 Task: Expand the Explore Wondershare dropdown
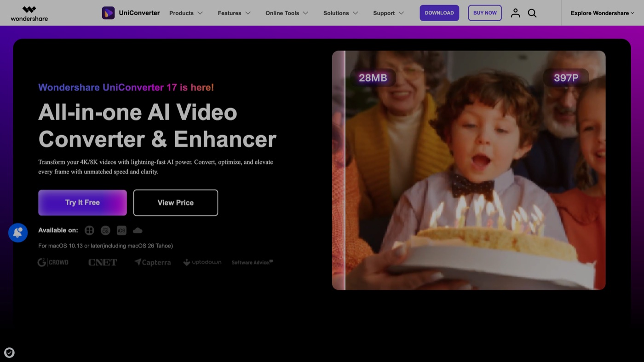tap(602, 13)
